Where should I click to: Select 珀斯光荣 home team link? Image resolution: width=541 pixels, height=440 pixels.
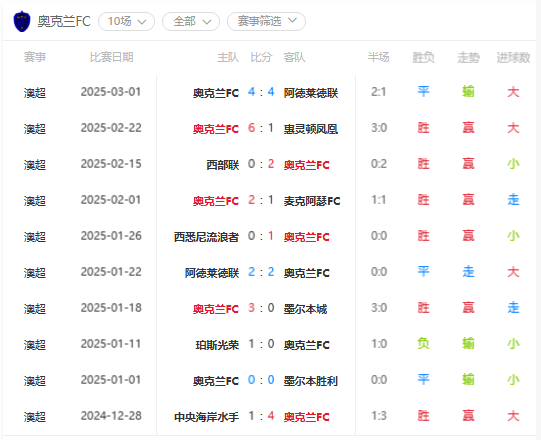(x=217, y=344)
